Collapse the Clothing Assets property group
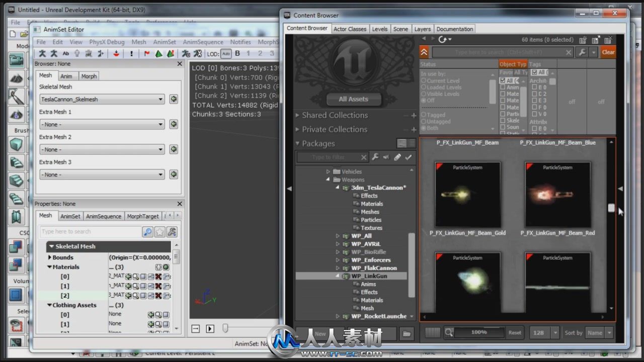Image resolution: width=644 pixels, height=362 pixels. [x=50, y=305]
